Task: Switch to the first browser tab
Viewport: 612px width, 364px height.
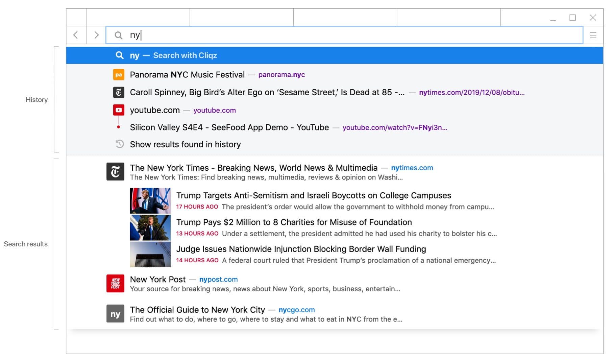Action: point(138,18)
